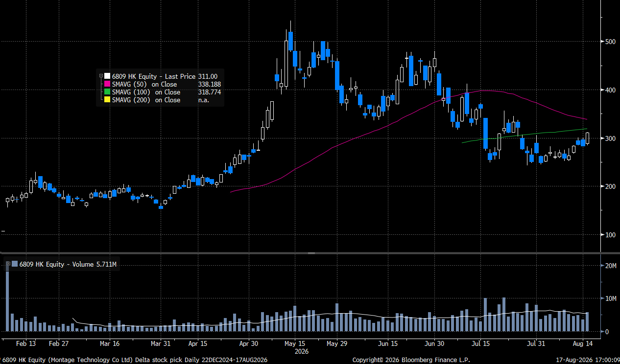Click the '6809 HK Equity - Volume 5.711M' label
This screenshot has width=620, height=364.
coord(68,264)
